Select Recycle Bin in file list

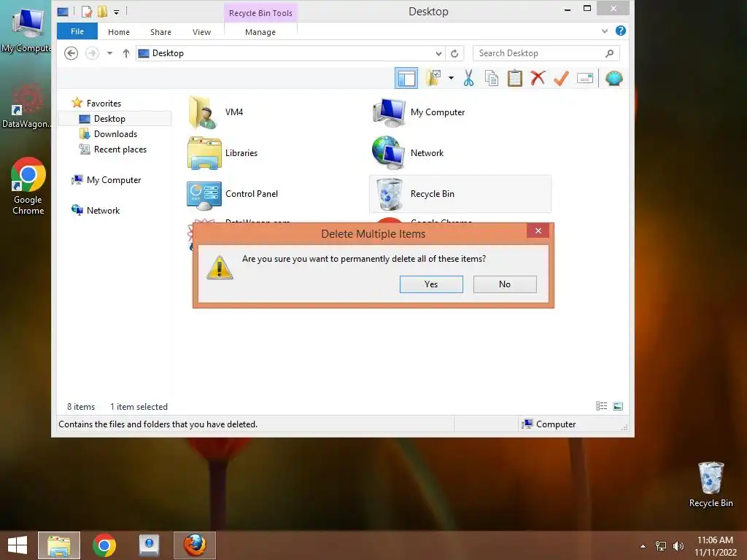coord(460,194)
